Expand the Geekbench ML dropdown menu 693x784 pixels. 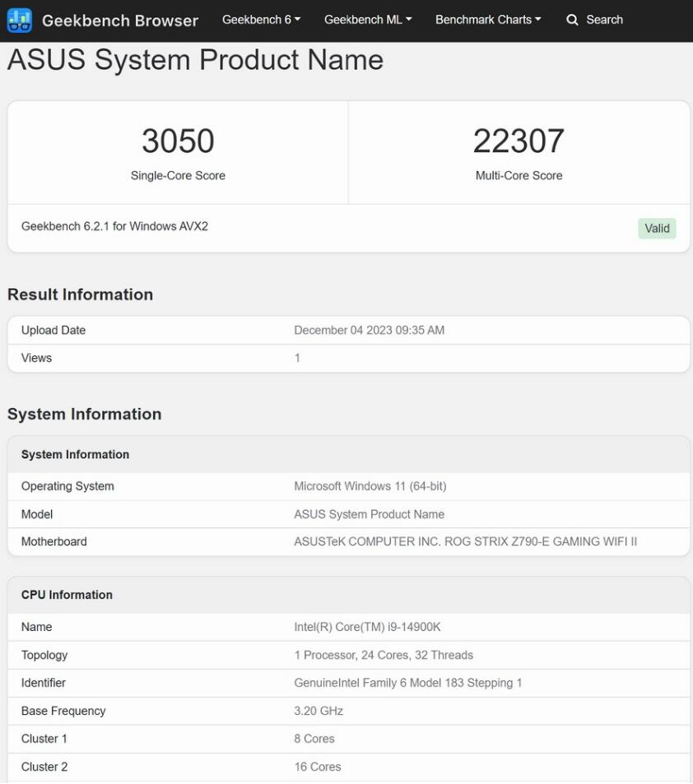[x=368, y=20]
